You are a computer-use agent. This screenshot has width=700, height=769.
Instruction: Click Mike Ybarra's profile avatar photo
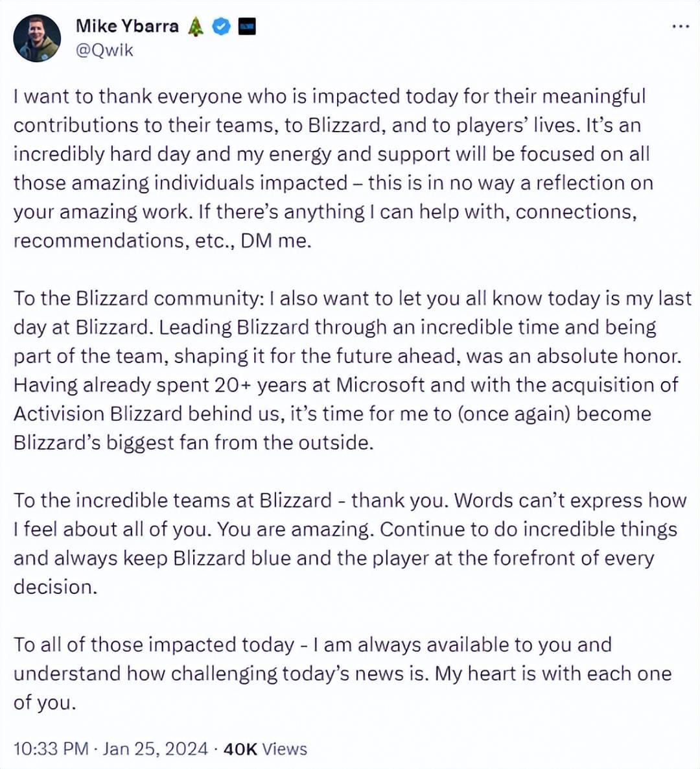[x=37, y=38]
